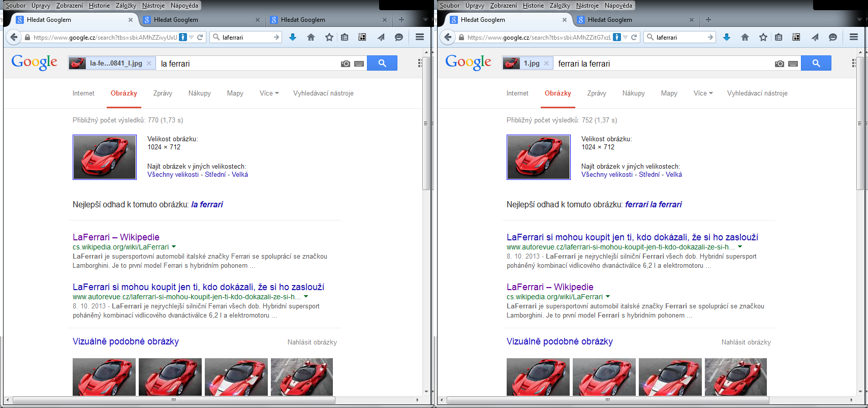Reload the page in left browser window
Screen dimensions: 868x408
pos(200,37)
